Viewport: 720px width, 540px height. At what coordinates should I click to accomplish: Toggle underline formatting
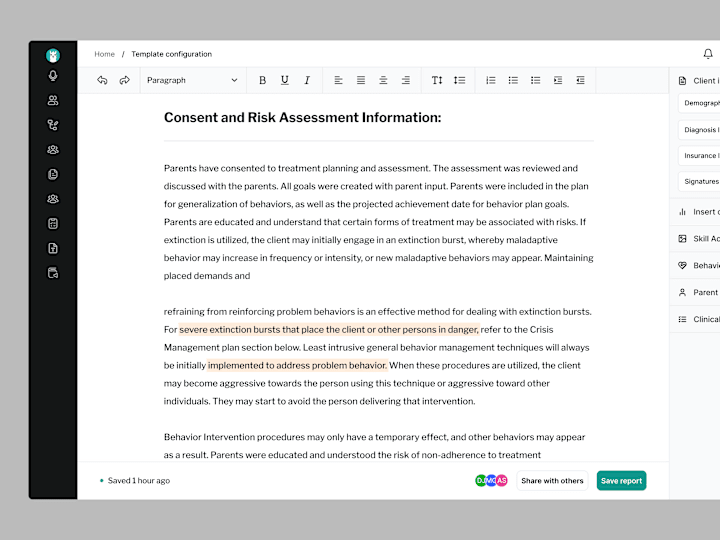tap(285, 80)
